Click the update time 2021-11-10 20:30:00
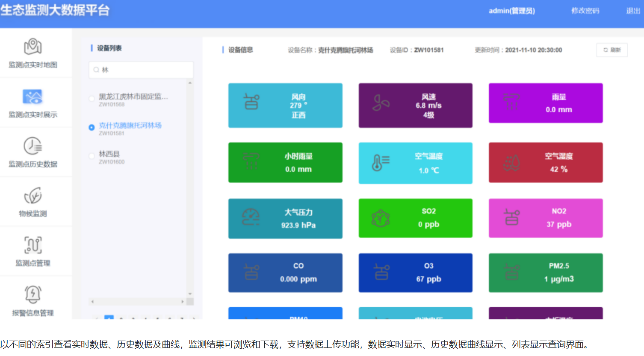The width and height of the screenshot is (644, 356). click(x=534, y=50)
